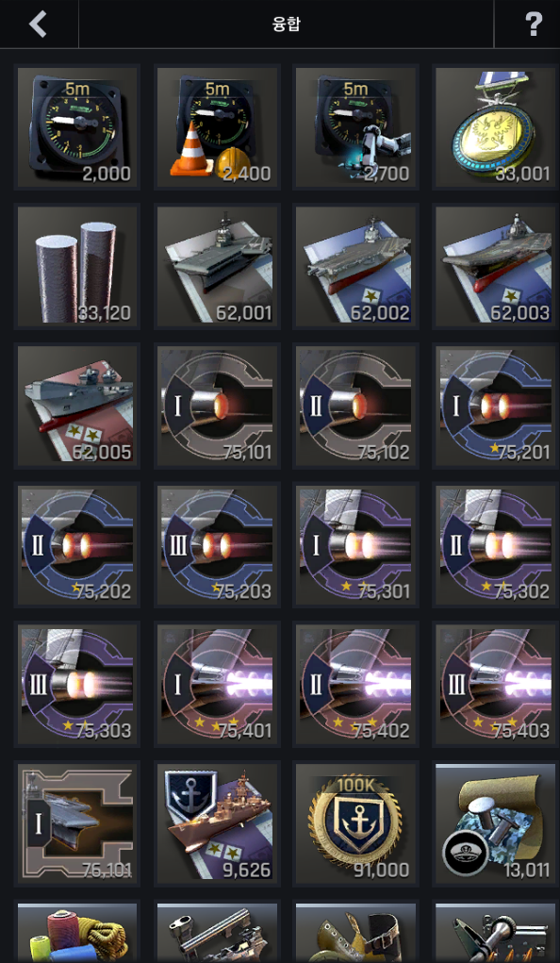Viewport: 560px width, 963px height.
Task: Select the grey tier II engine part 75,102
Action: pyautogui.click(x=356, y=406)
